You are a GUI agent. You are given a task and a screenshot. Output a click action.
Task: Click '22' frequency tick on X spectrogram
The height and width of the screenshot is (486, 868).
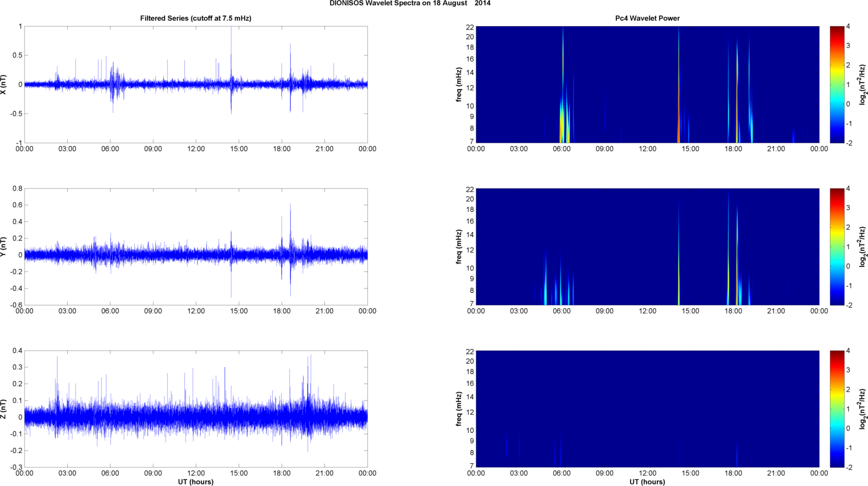click(x=470, y=27)
